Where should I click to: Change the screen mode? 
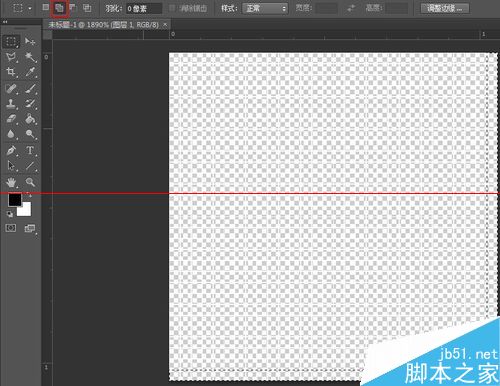coord(30,228)
